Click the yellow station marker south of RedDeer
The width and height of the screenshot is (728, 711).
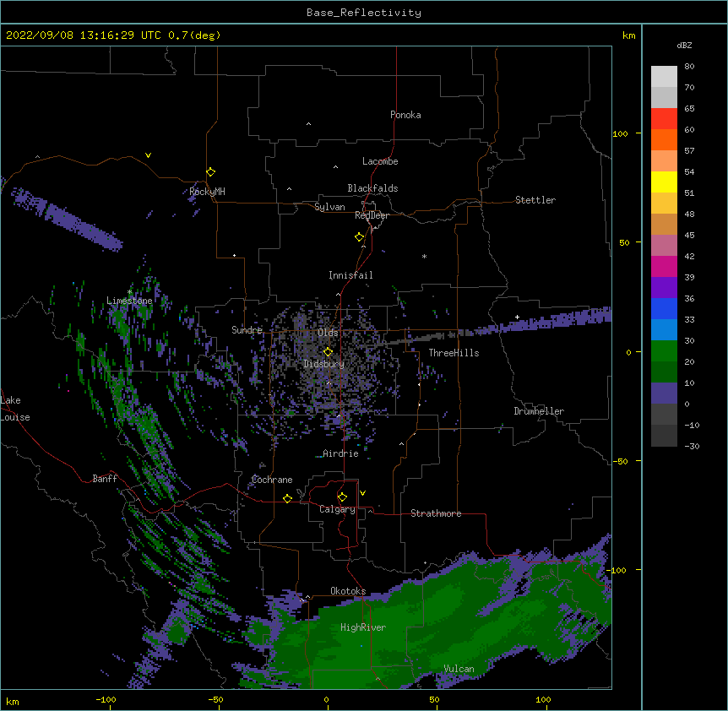click(360, 237)
